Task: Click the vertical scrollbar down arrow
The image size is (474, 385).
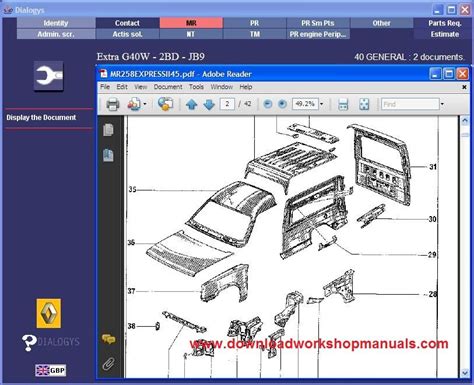Action: [465, 372]
